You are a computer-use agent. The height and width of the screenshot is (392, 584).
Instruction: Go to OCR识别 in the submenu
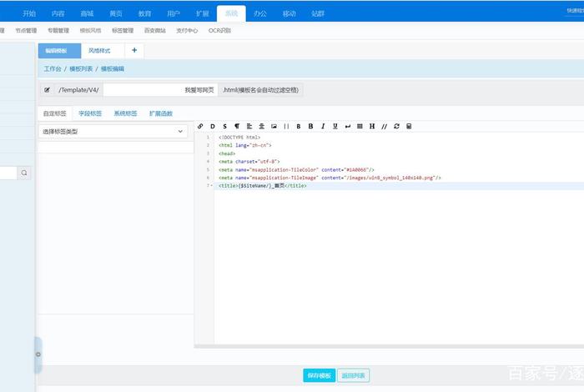(x=219, y=31)
